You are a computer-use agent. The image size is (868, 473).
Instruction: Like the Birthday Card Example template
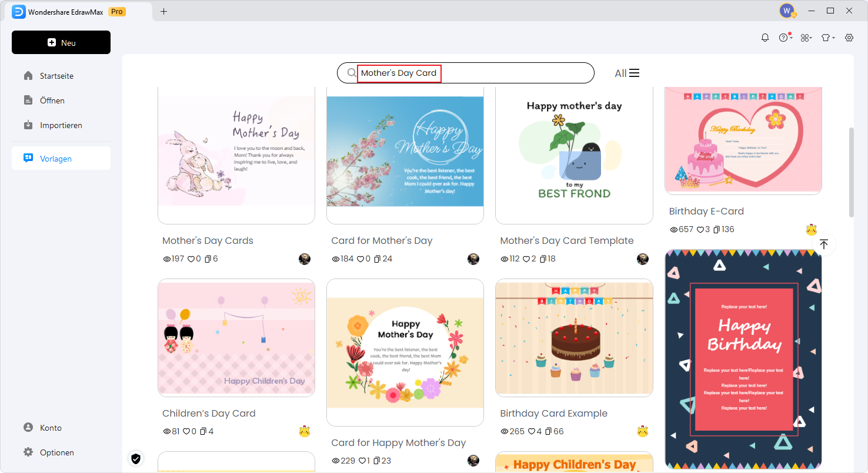(532, 432)
